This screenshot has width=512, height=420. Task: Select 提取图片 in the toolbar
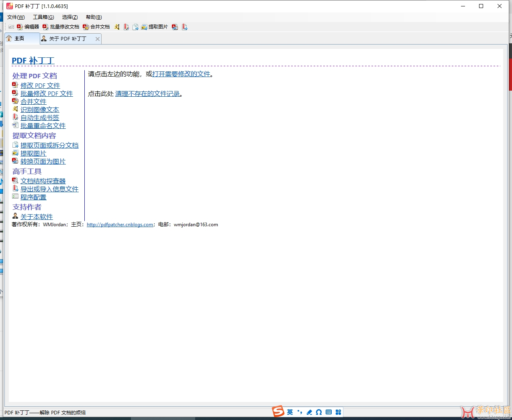(154, 27)
